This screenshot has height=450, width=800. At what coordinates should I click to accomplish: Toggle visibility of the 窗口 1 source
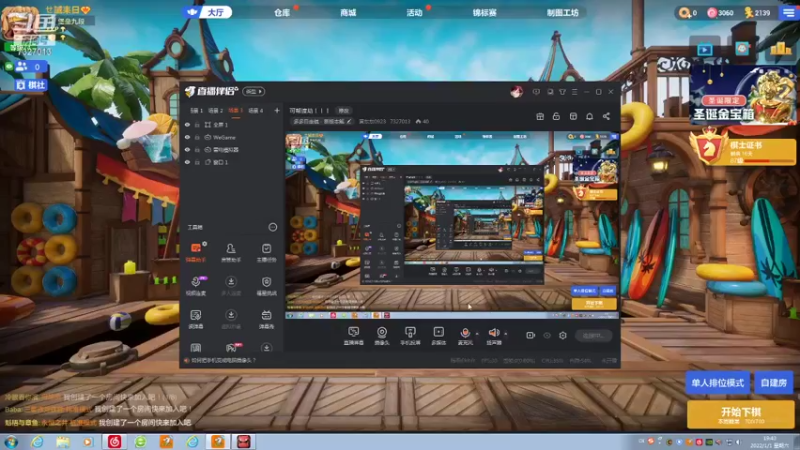(187, 162)
